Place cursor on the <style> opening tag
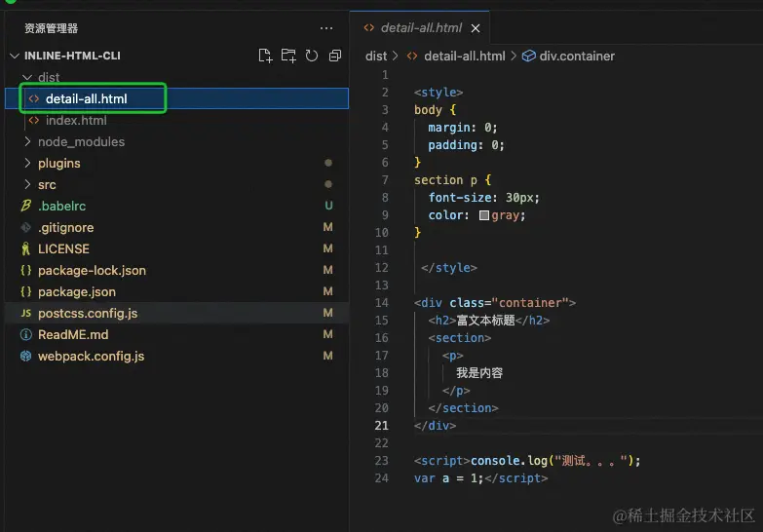The width and height of the screenshot is (763, 532). [439, 92]
